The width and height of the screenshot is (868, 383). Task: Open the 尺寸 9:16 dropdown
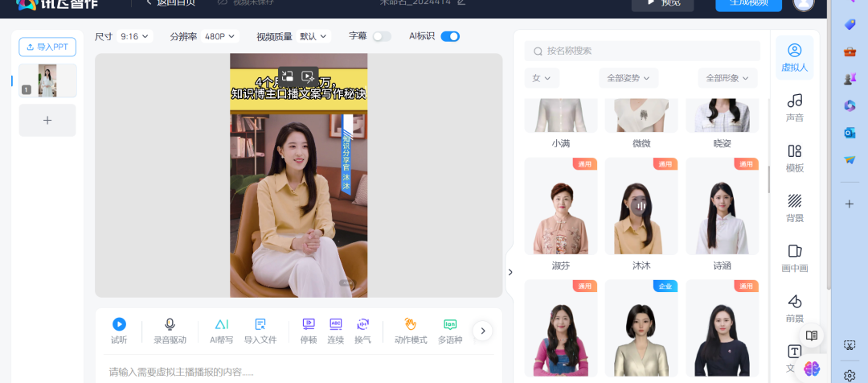click(135, 36)
